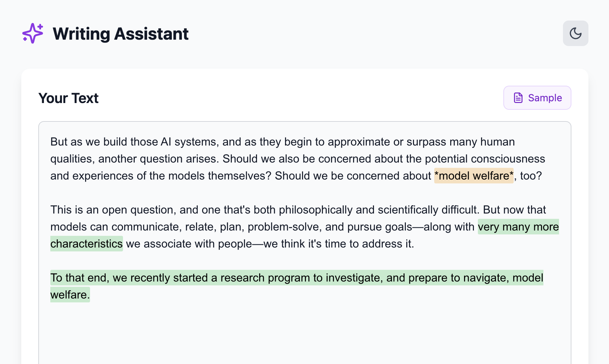Click the Sample button
Viewport: 609px width, 364px height.
pos(537,98)
